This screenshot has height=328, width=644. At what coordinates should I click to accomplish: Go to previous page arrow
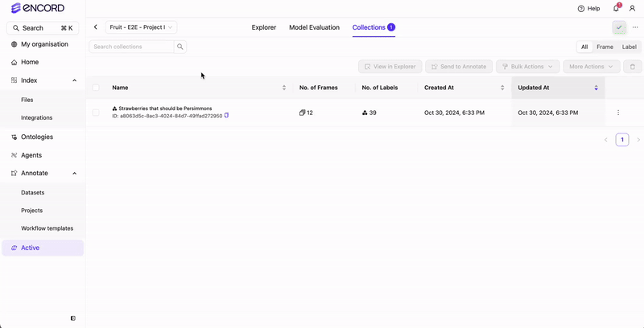[x=606, y=140]
